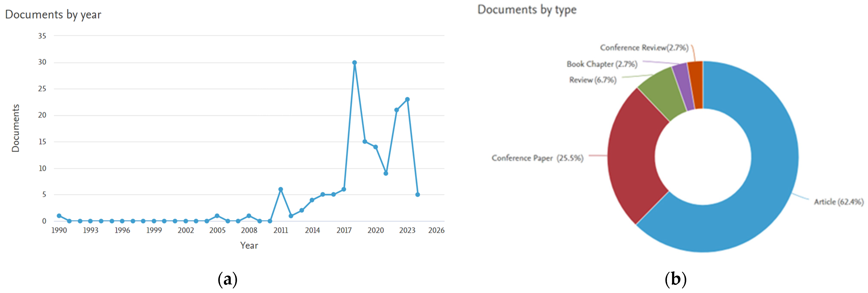Viewport: 868px width, 293px height.
Task: Click the 2018 peak data point at 30
Action: [355, 63]
